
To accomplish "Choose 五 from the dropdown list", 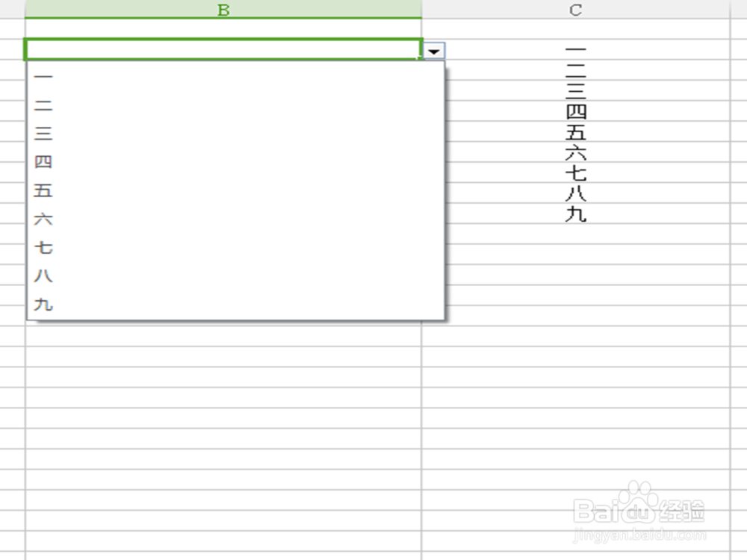I will 236,190.
